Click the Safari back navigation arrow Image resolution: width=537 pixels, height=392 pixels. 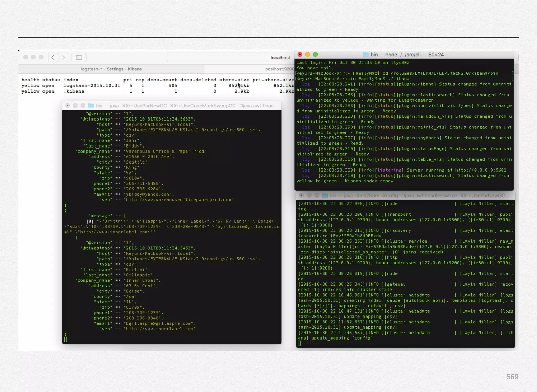tap(53, 57)
